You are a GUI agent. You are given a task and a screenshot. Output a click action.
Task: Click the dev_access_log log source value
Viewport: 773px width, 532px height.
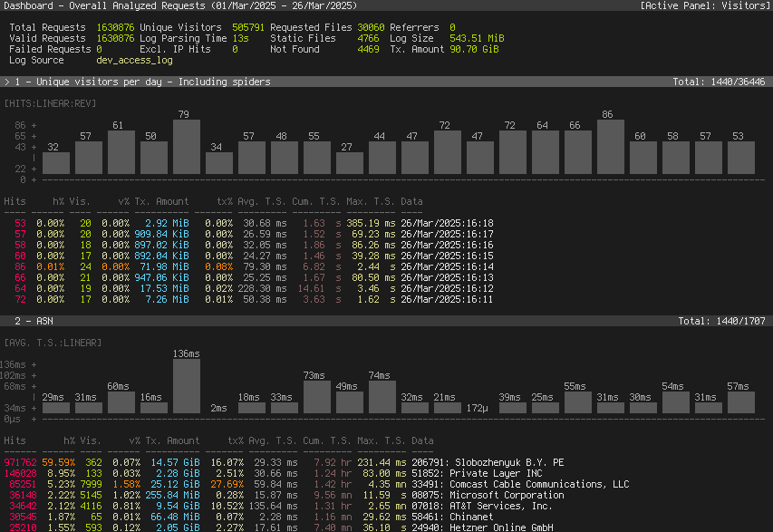tap(134, 60)
